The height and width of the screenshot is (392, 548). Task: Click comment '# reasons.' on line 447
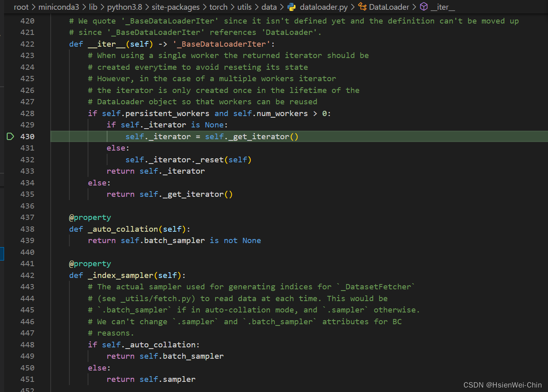[x=111, y=333]
